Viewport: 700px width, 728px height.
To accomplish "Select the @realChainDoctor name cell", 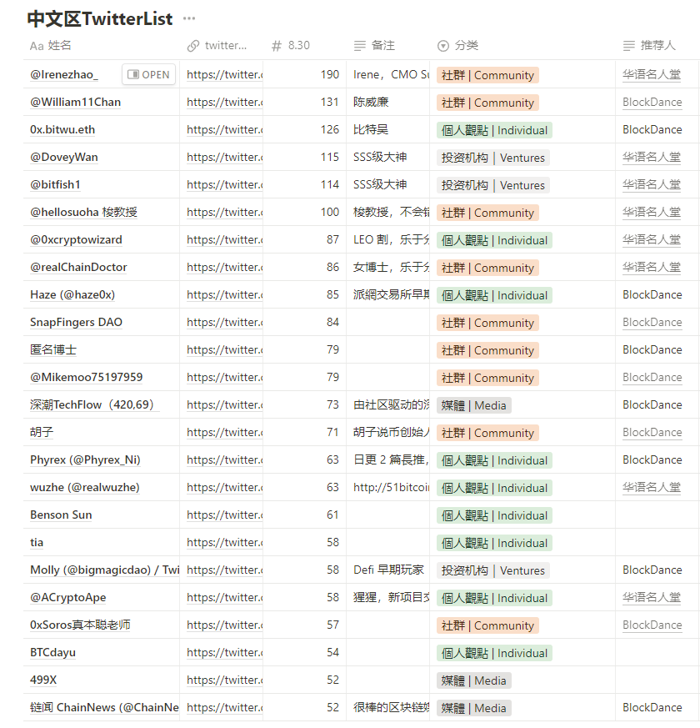I will click(101, 267).
